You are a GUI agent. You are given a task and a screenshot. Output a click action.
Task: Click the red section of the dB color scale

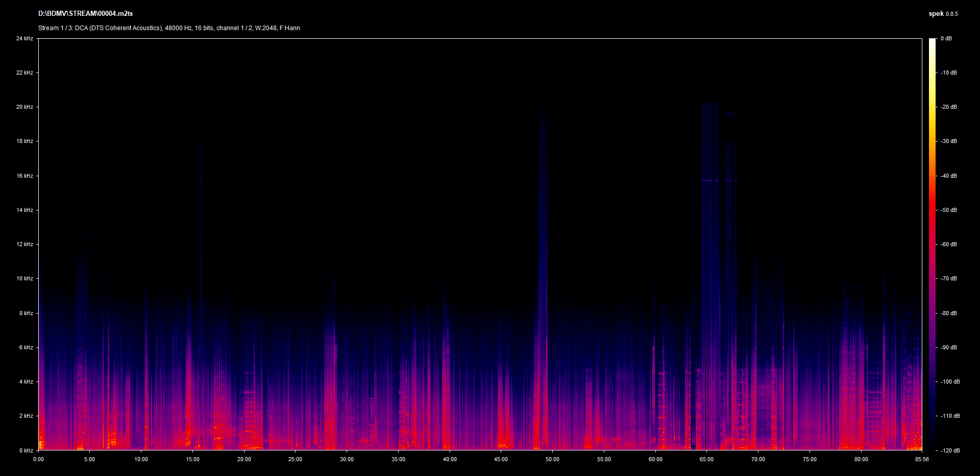pos(933,210)
